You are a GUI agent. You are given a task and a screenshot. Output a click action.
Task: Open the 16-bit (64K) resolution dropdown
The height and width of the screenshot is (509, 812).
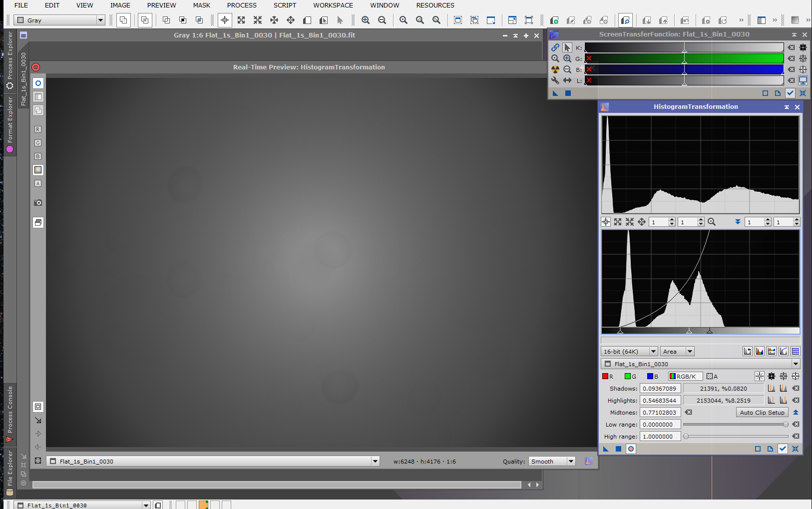click(629, 352)
